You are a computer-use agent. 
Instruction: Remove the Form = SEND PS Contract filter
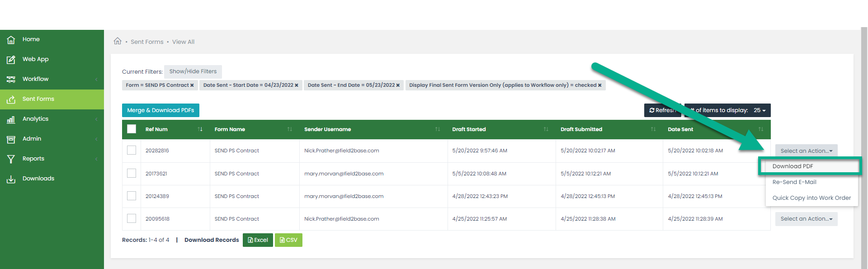192,85
